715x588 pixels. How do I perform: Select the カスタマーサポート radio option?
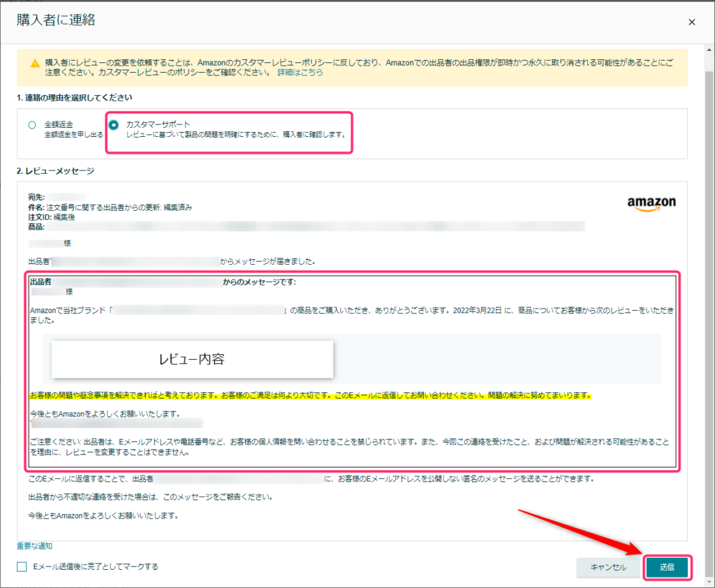pyautogui.click(x=114, y=124)
